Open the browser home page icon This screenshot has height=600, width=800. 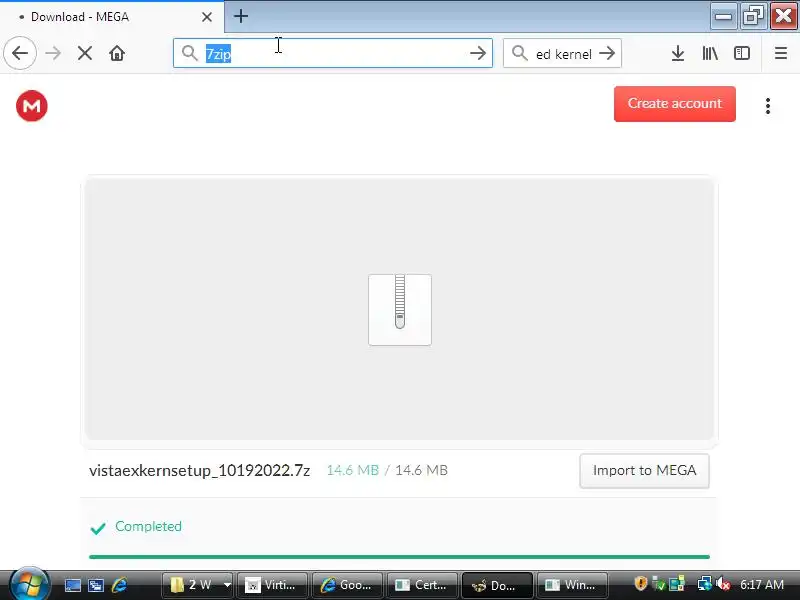(x=117, y=53)
